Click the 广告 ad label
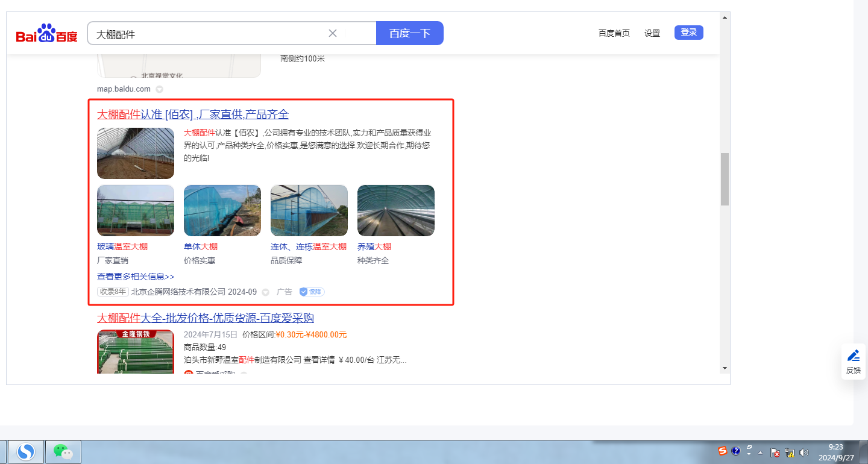 pos(285,292)
